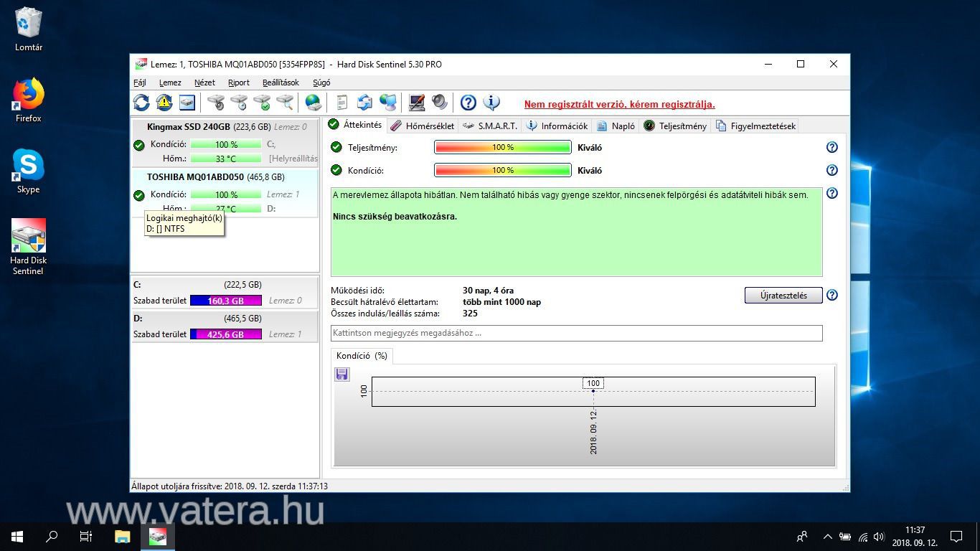Screen dimensions: 980x551
Task: Click the blue disk panel toolbar icon
Action: (x=187, y=103)
